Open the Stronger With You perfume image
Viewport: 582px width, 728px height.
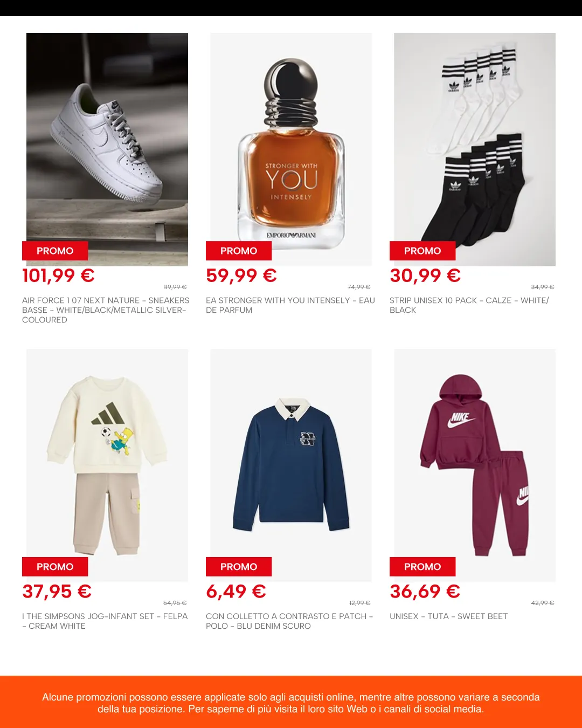[x=291, y=149]
